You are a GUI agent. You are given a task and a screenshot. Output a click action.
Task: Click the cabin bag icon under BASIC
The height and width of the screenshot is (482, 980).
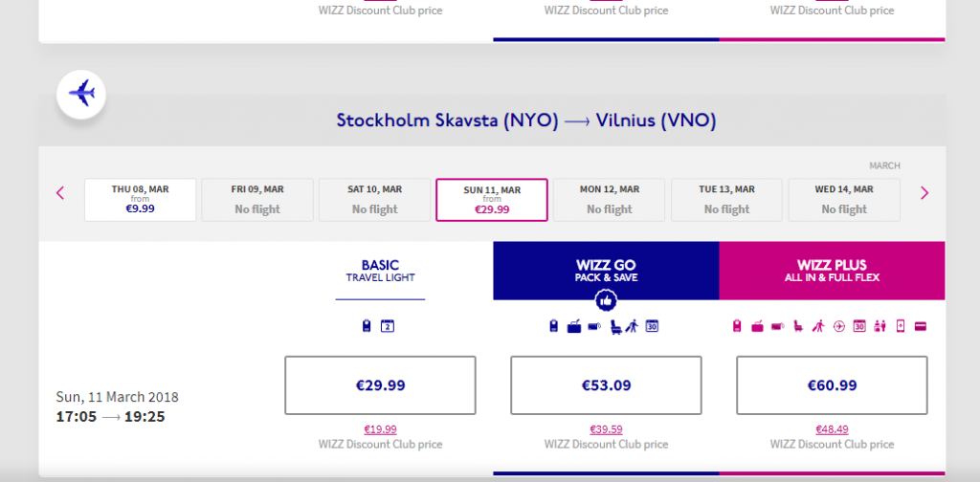point(367,326)
